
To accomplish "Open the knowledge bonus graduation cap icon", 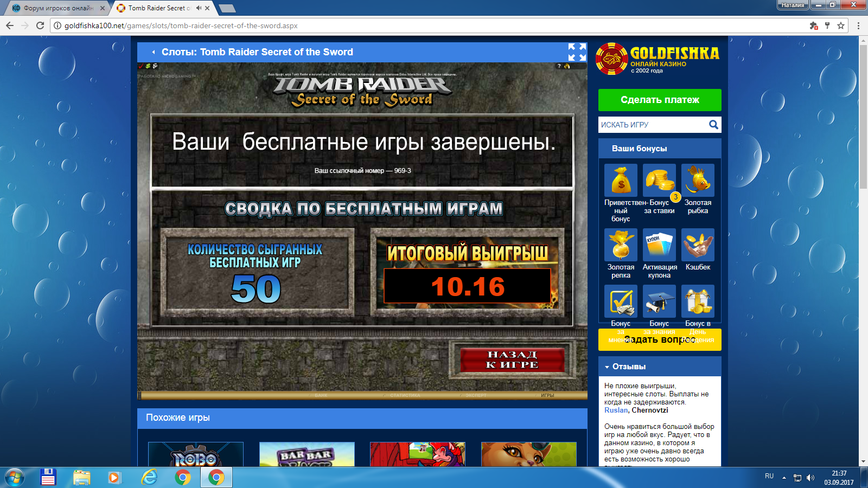I will point(659,301).
